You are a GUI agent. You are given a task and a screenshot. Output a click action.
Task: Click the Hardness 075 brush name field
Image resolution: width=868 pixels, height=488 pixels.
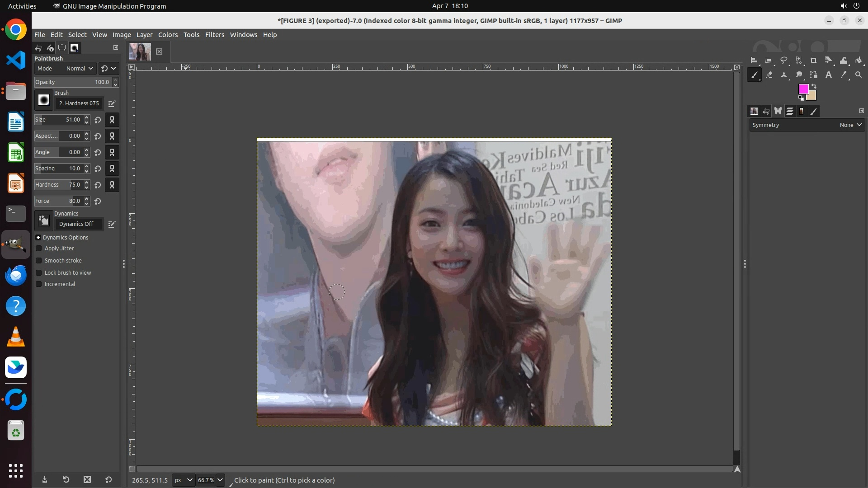79,103
